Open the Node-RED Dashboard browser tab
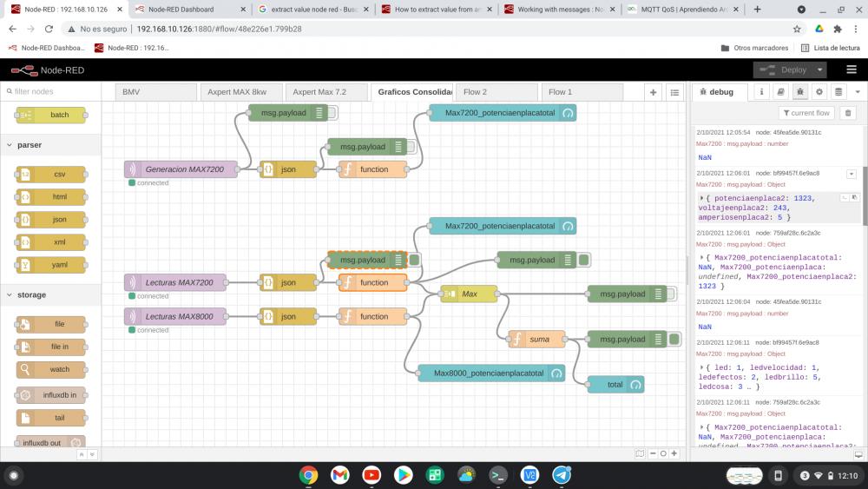The image size is (868, 489). [189, 10]
